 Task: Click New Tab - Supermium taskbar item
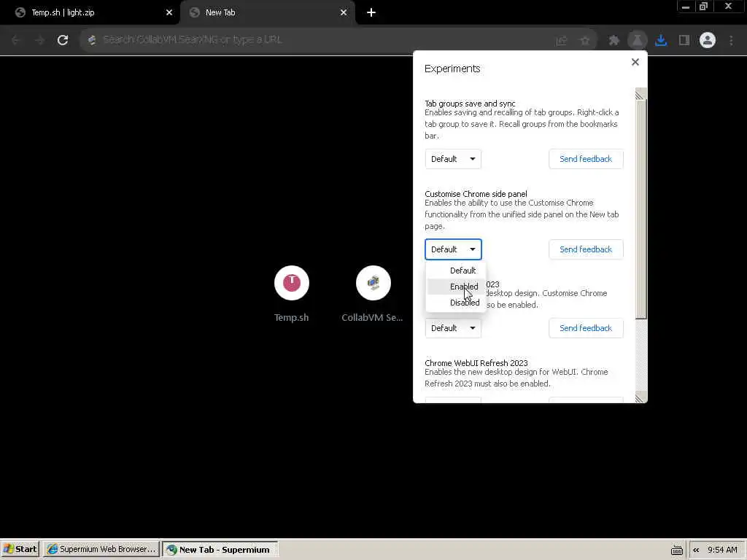point(220,549)
